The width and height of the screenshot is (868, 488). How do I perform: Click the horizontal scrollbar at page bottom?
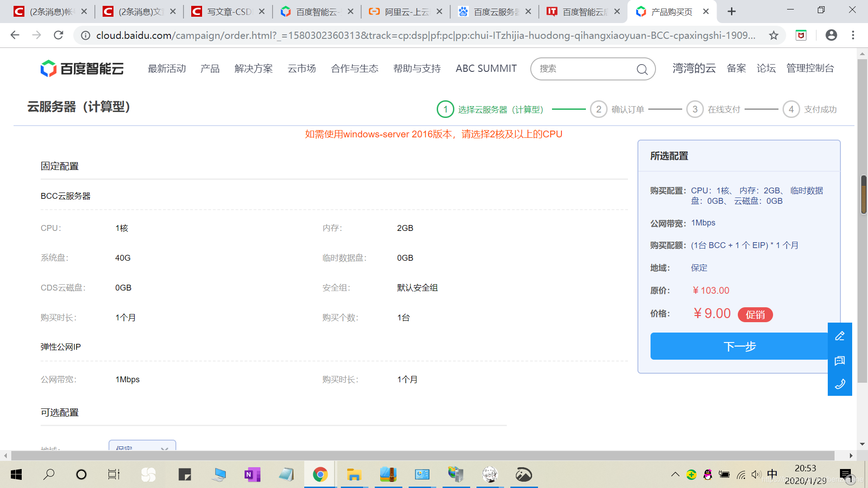[x=423, y=455]
